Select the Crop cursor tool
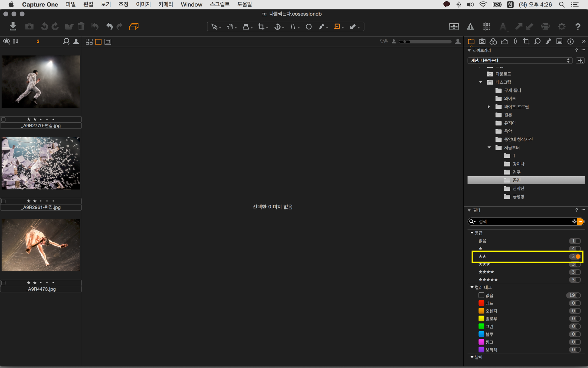588x368 pixels. [261, 27]
